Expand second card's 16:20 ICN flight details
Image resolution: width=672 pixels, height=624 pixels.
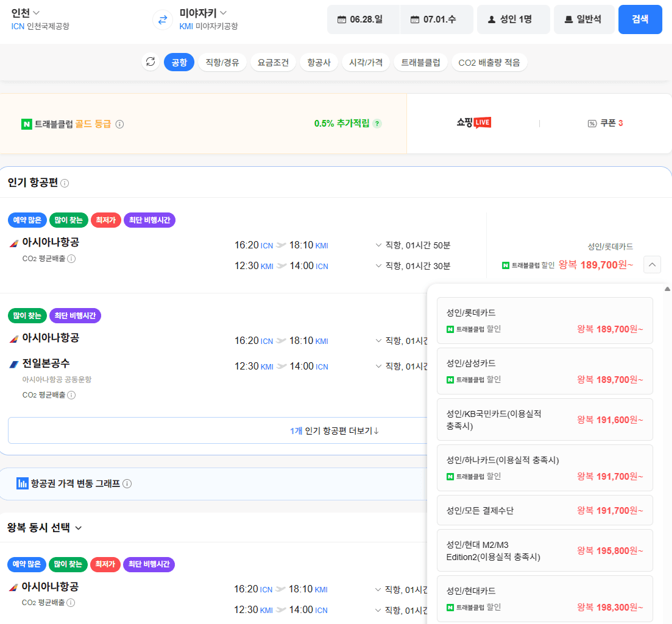pos(378,340)
